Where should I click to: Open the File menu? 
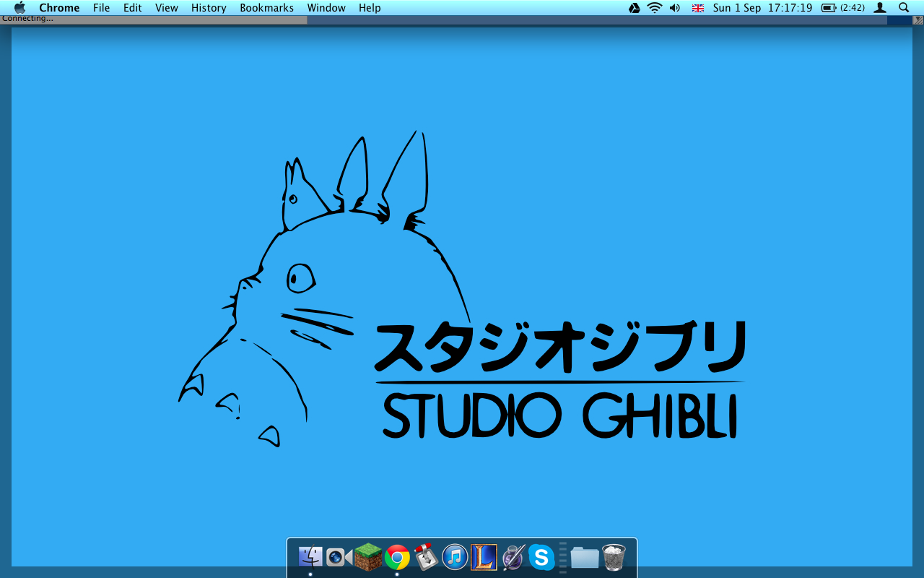(102, 8)
